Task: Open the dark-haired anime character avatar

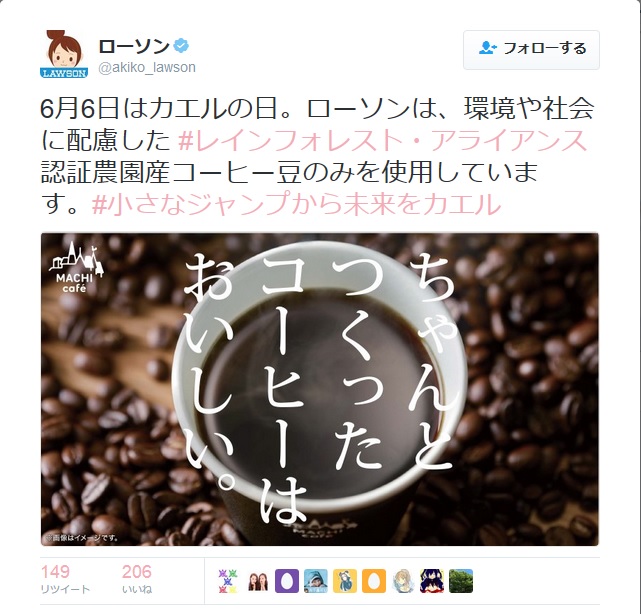Action: (432, 581)
